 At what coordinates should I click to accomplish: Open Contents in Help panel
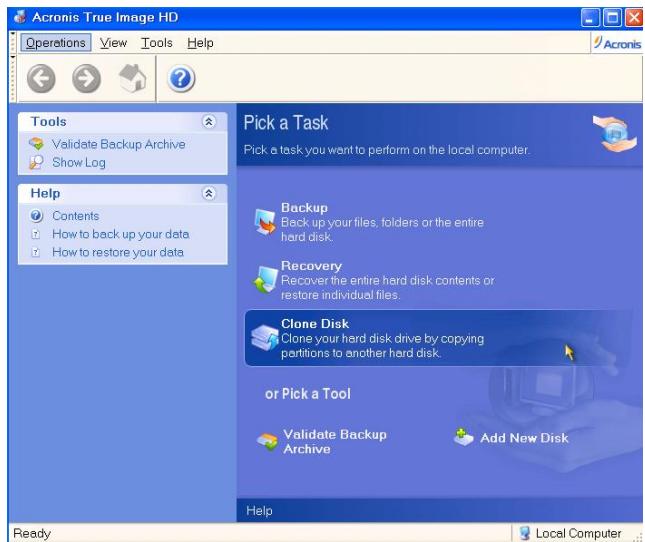[76, 216]
